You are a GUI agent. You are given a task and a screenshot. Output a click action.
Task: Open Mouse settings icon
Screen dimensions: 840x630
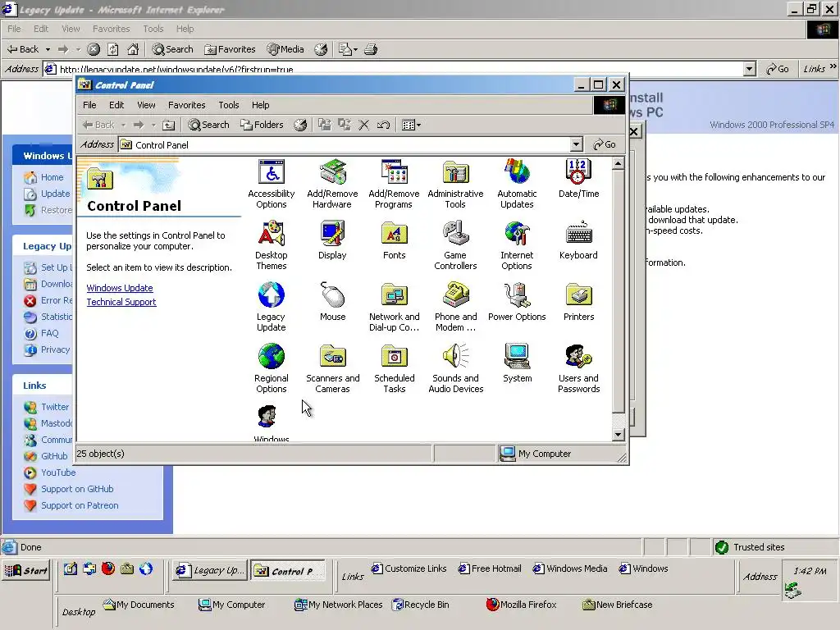click(x=332, y=302)
